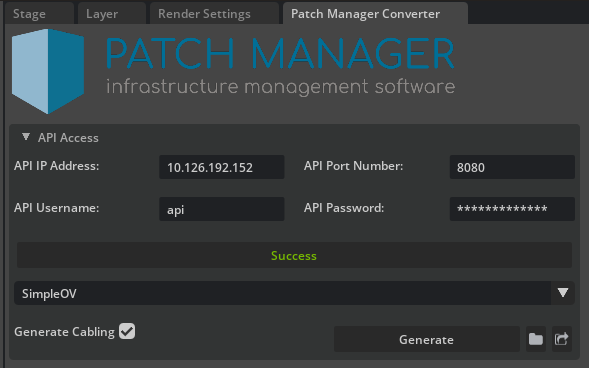Focus the API IP Address field
This screenshot has width=589, height=368.
point(222,167)
